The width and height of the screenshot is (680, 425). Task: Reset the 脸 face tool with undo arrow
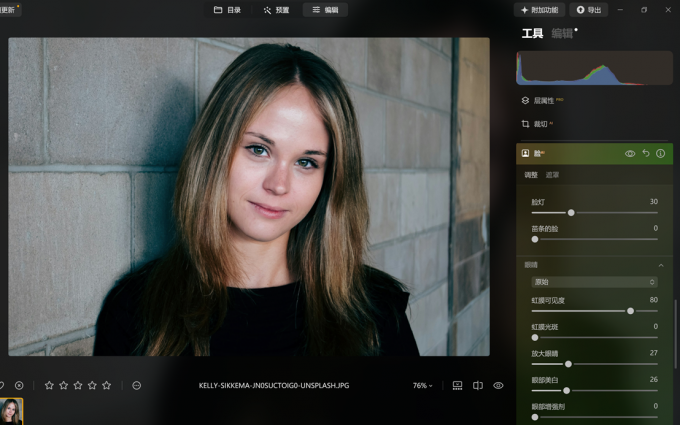pos(646,153)
